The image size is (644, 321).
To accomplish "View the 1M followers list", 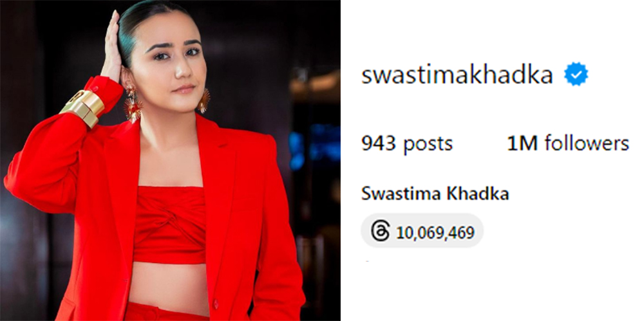I will pyautogui.click(x=568, y=143).
